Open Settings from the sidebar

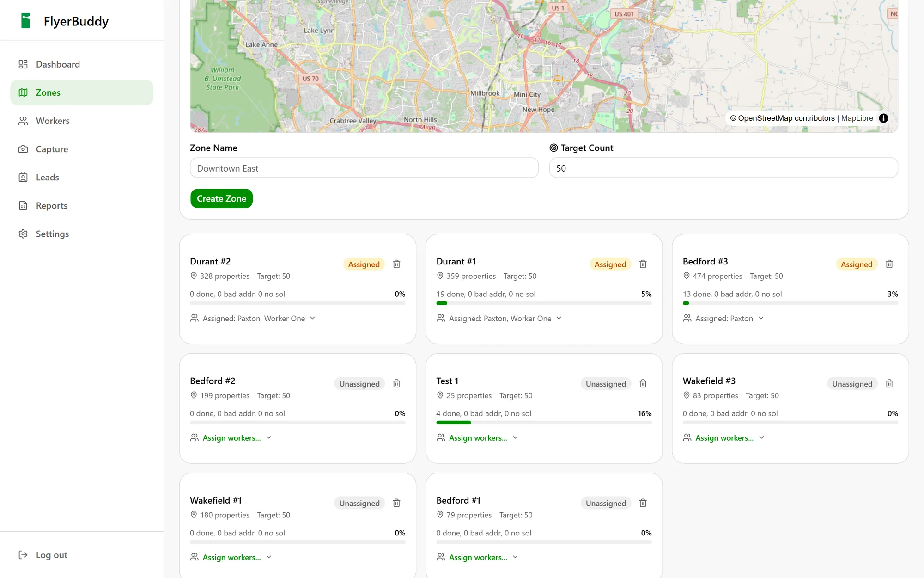pyautogui.click(x=82, y=234)
